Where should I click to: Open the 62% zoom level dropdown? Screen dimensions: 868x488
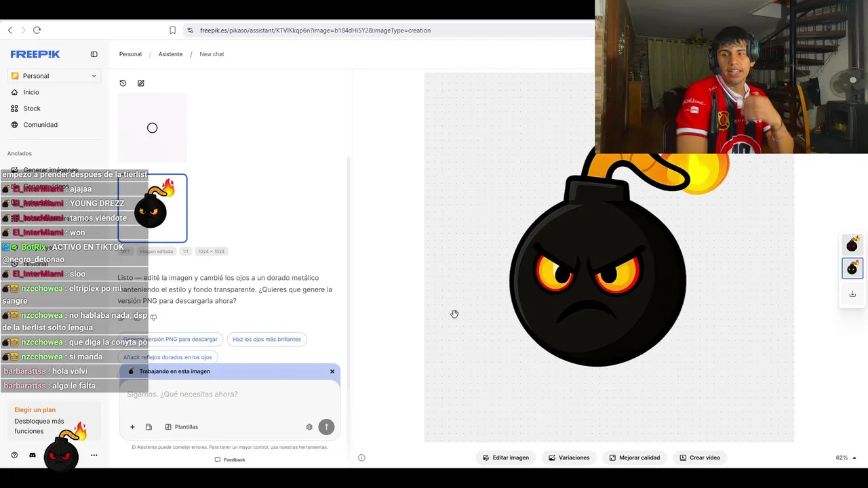click(x=846, y=457)
